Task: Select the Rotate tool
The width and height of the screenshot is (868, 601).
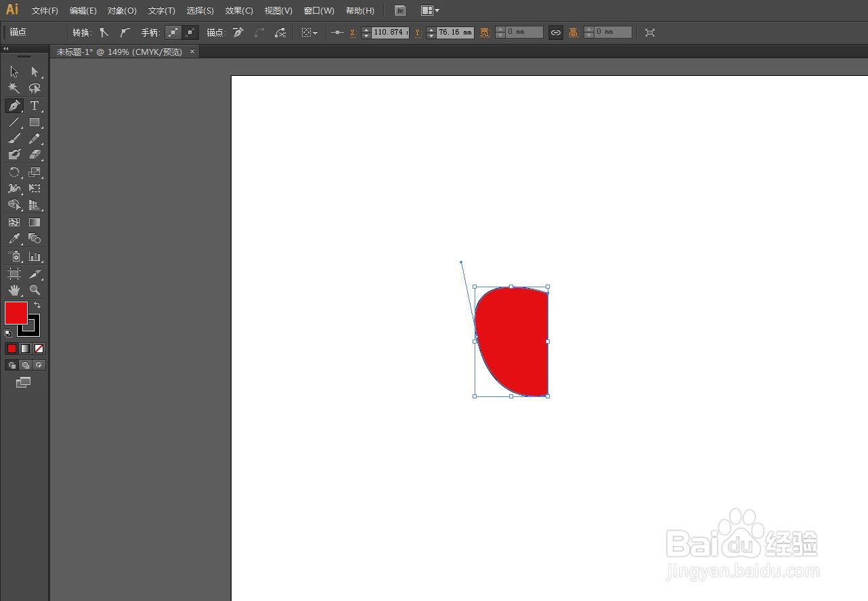Action: (x=14, y=172)
